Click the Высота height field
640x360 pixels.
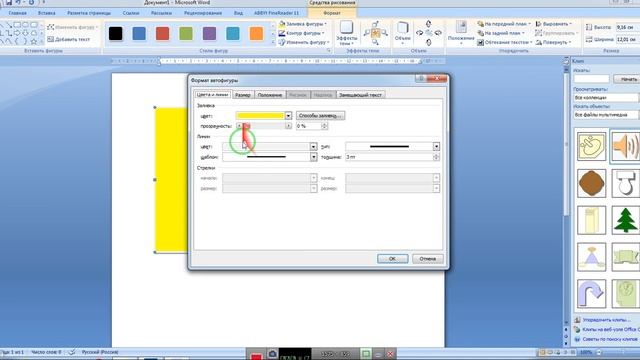pyautogui.click(x=627, y=27)
